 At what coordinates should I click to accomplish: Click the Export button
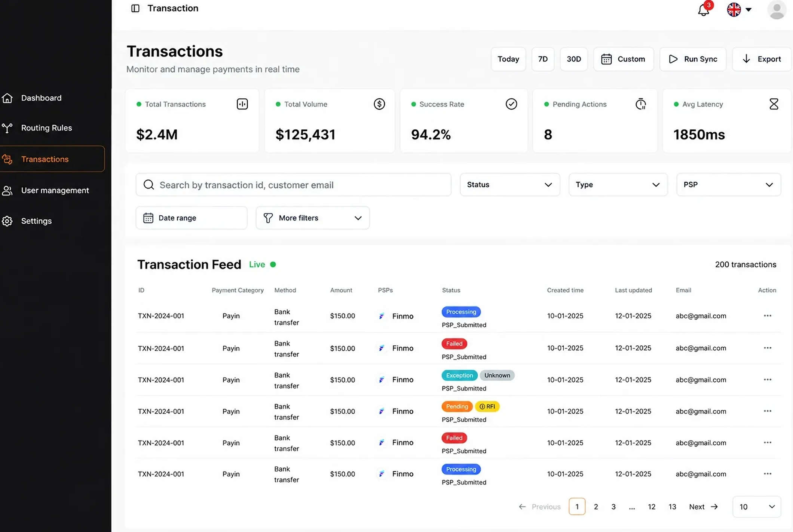tap(762, 59)
